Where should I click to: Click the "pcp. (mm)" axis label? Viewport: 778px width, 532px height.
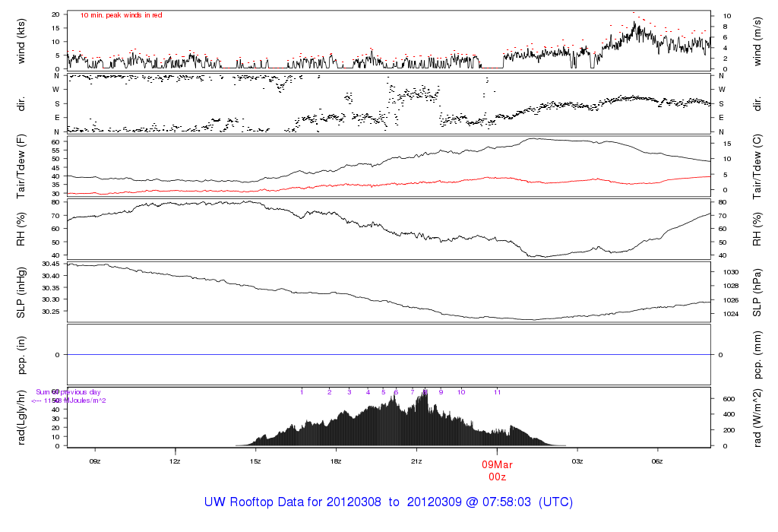(x=757, y=356)
